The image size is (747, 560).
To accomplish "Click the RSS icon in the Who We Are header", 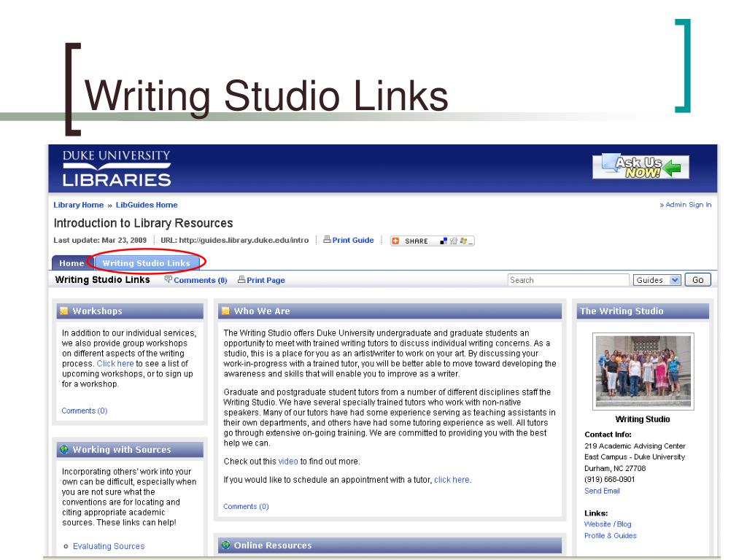I will coord(226,311).
